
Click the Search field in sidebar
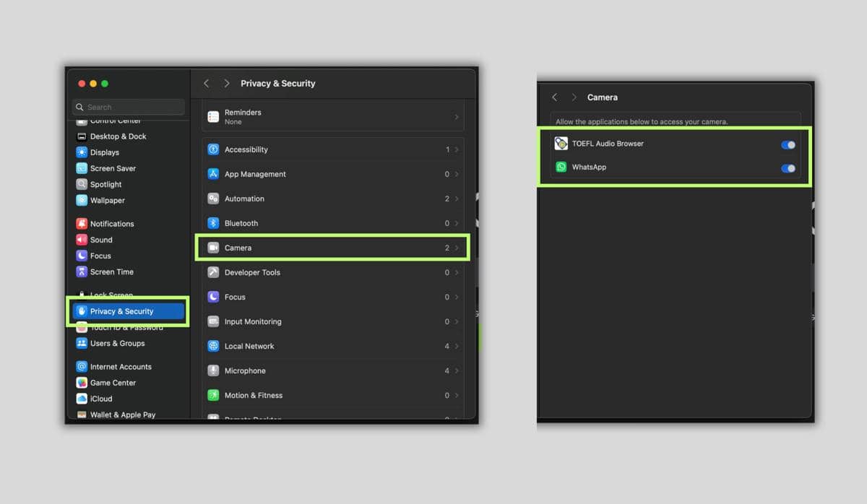click(x=129, y=107)
